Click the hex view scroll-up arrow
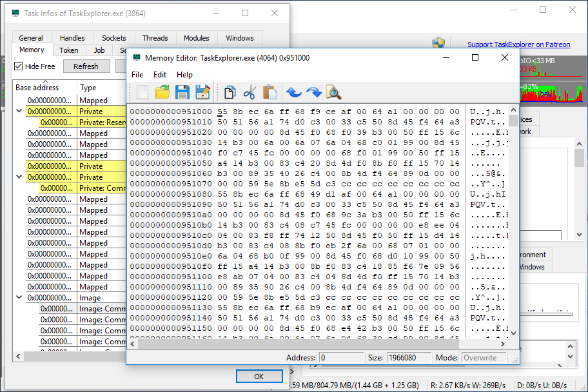Viewport: 588px width, 392px height. click(514, 110)
